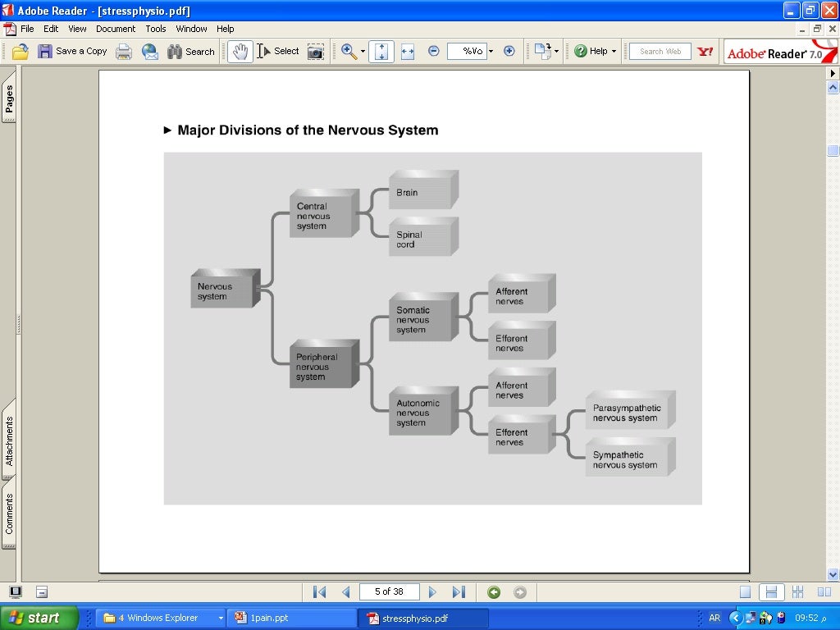
Task: Switch to Continuous Facing layout
Action: click(798, 592)
